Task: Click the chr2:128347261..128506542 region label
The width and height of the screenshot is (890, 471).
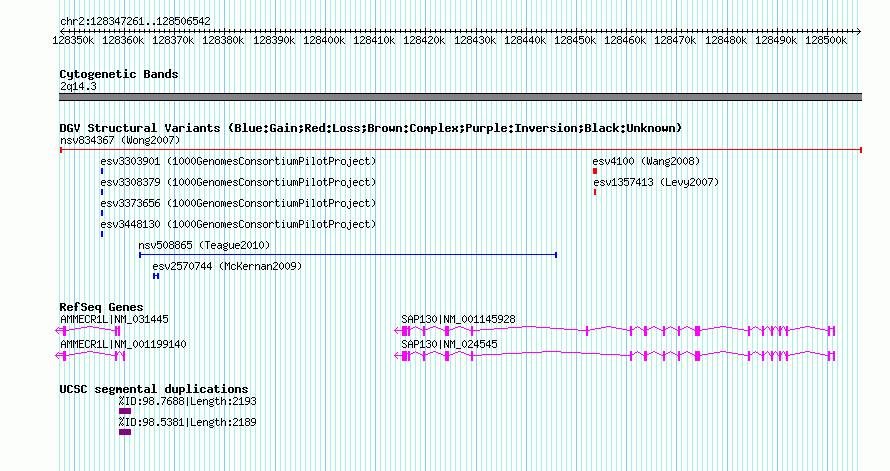Action: point(135,22)
